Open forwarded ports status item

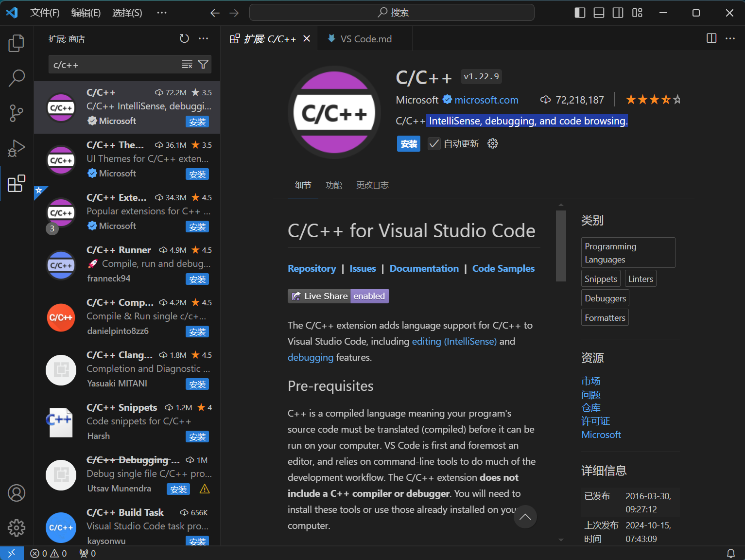87,553
